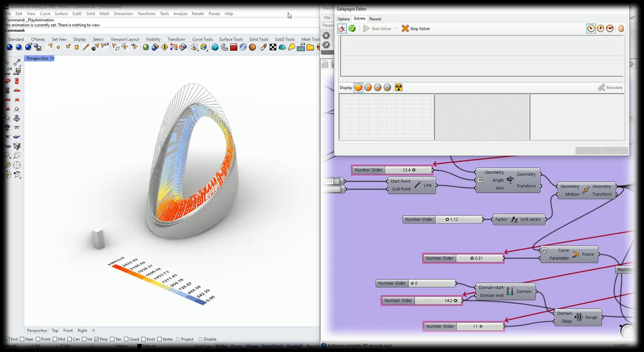The image size is (644, 352).
Task: Disable the Perp osnap checkbox
Action: pyautogui.click(x=97, y=339)
